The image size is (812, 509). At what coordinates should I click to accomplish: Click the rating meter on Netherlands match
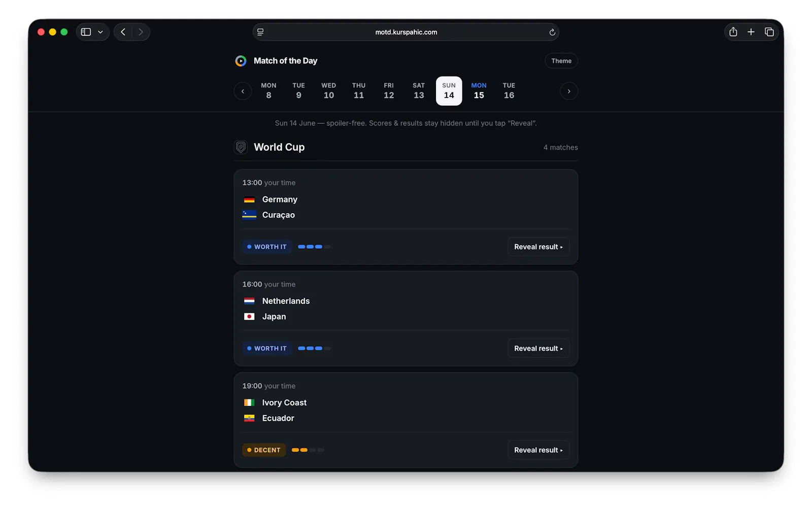pos(314,348)
